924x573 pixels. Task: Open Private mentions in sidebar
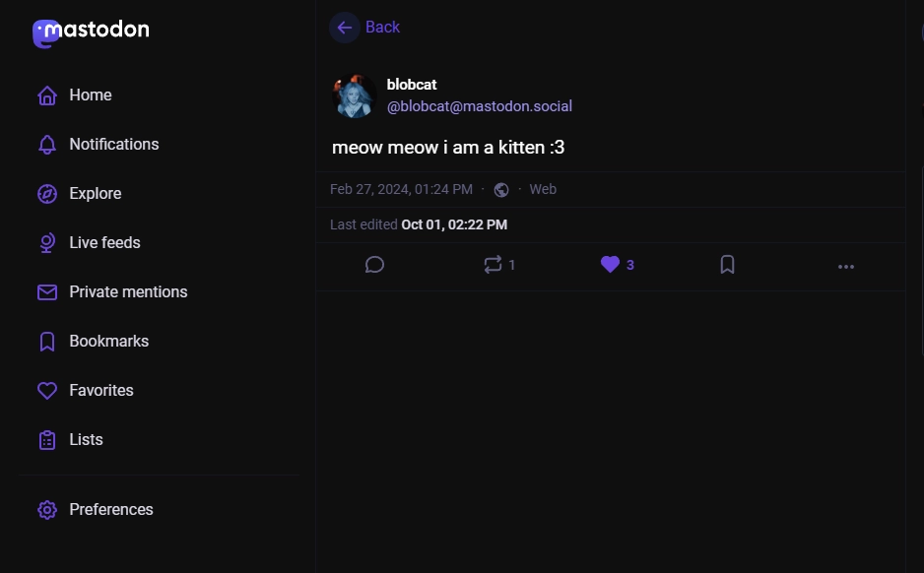click(x=128, y=292)
